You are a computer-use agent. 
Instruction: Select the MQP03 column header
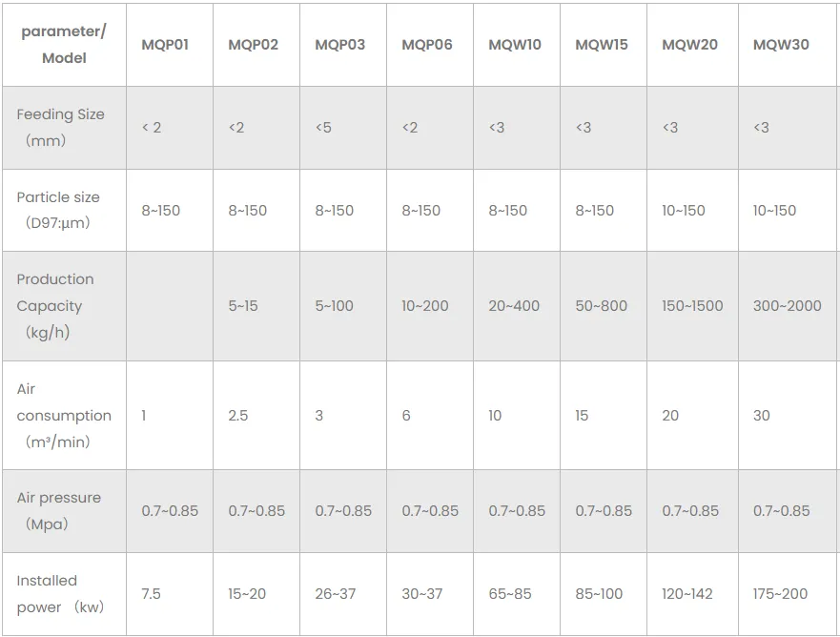(339, 45)
